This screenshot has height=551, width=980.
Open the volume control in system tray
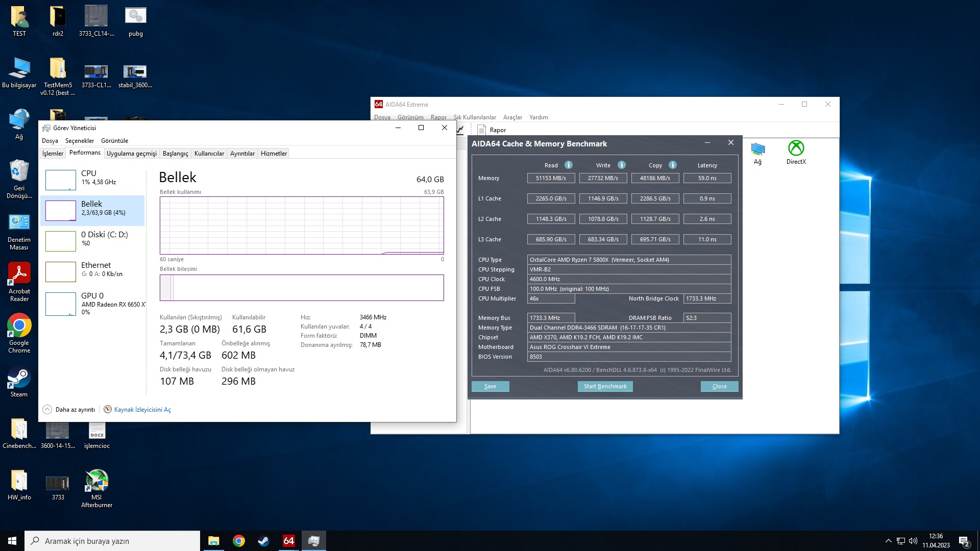click(913, 541)
